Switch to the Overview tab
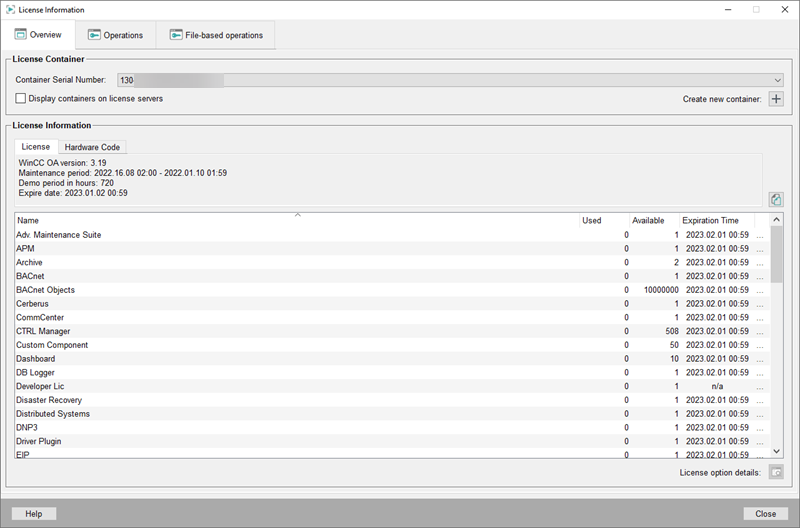800x528 pixels. [38, 35]
